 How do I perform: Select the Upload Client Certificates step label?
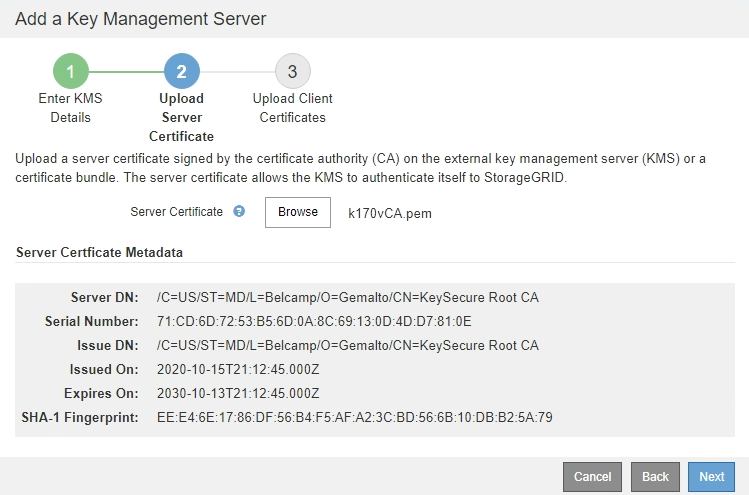292,108
